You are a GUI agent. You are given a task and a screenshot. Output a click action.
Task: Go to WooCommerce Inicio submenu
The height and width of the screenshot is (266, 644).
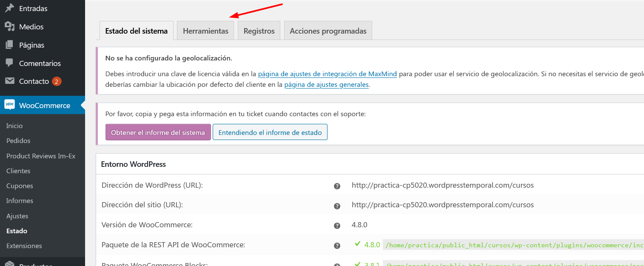point(14,126)
